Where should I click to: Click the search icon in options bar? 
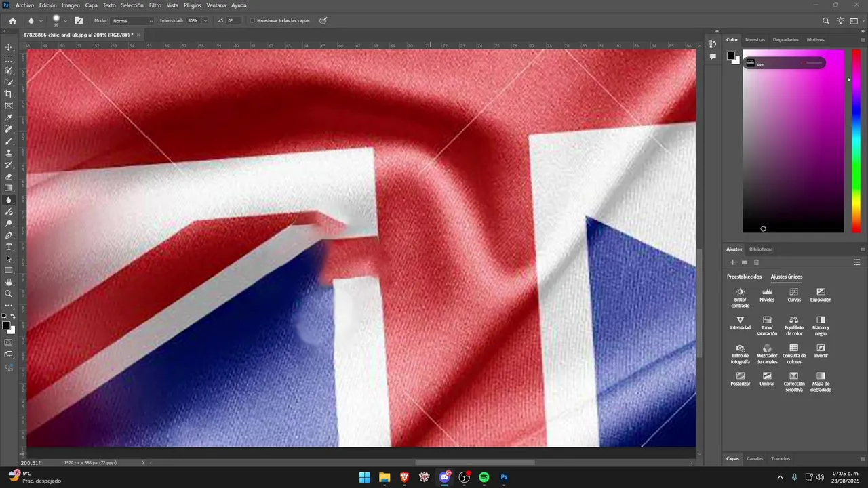pos(826,21)
